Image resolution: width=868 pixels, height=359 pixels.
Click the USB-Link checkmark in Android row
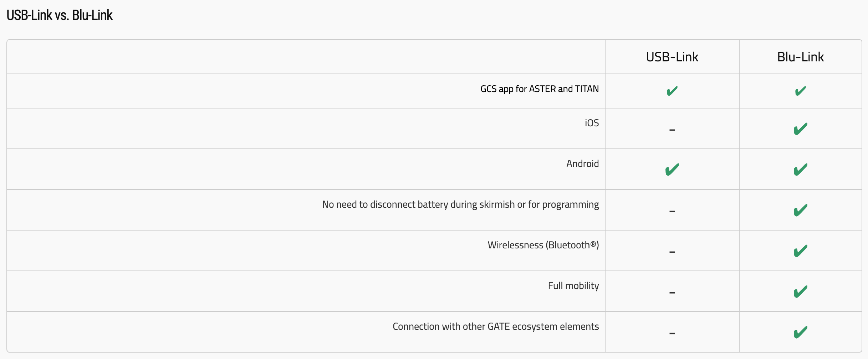tap(672, 170)
